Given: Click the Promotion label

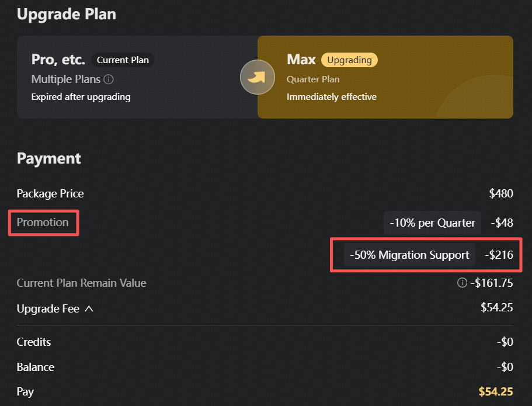Looking at the screenshot, I should tap(43, 223).
